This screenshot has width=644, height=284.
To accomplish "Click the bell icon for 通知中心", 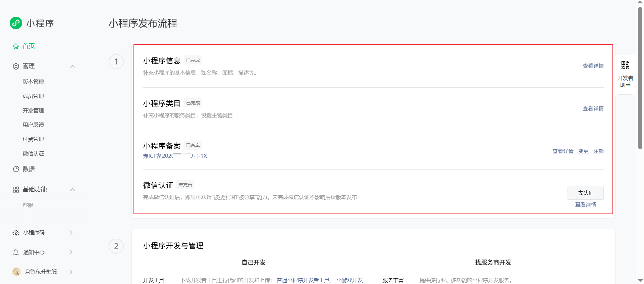I will click(16, 252).
